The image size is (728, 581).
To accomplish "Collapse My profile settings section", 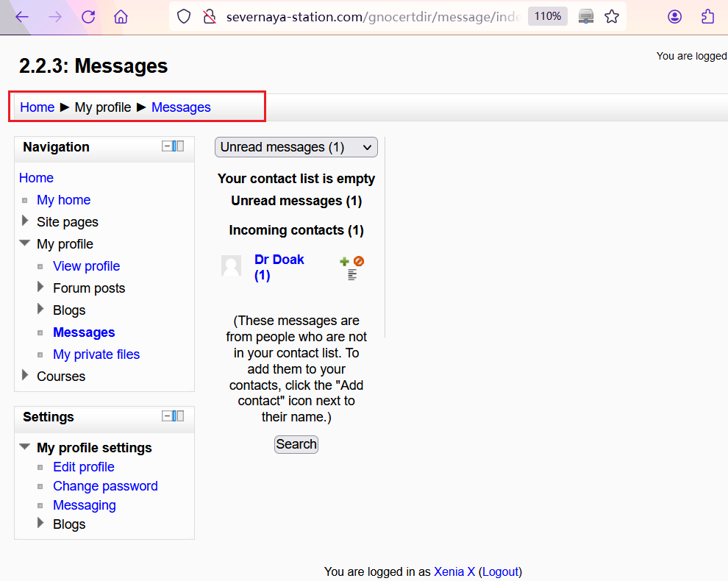I will pyautogui.click(x=25, y=447).
